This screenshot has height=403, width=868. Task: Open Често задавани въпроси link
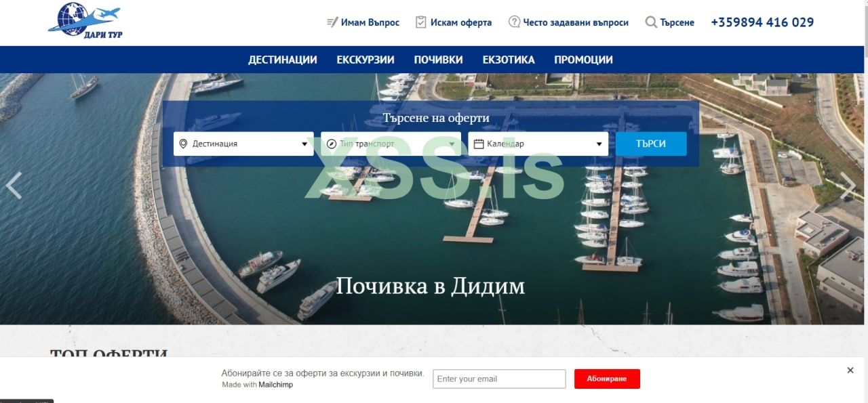[x=576, y=22]
